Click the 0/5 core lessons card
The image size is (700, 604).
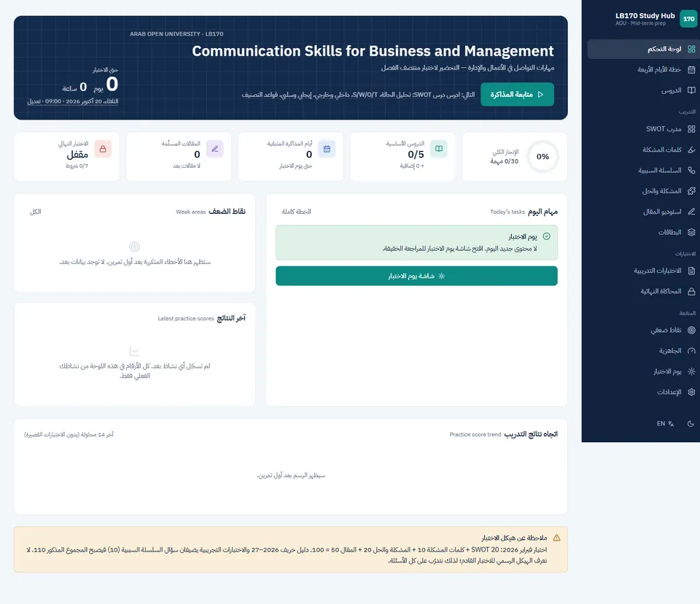402,156
